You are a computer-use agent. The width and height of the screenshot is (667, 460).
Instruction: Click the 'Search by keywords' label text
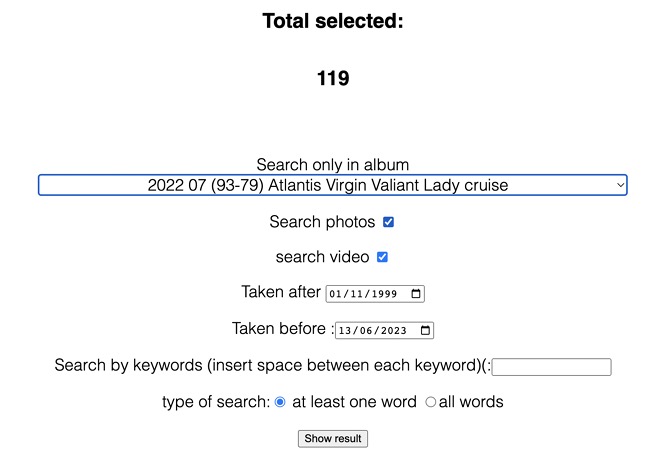coord(272,366)
